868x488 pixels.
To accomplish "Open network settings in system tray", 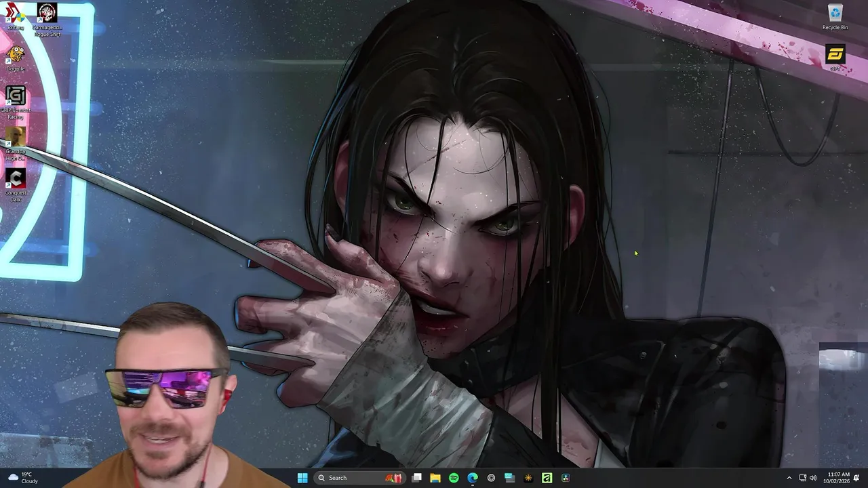I will pos(802,478).
